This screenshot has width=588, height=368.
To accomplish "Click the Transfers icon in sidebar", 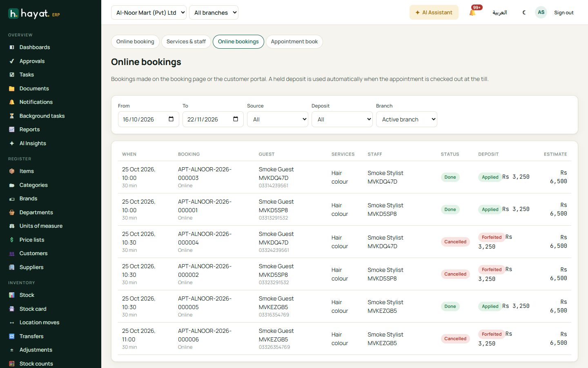I will tap(12, 337).
